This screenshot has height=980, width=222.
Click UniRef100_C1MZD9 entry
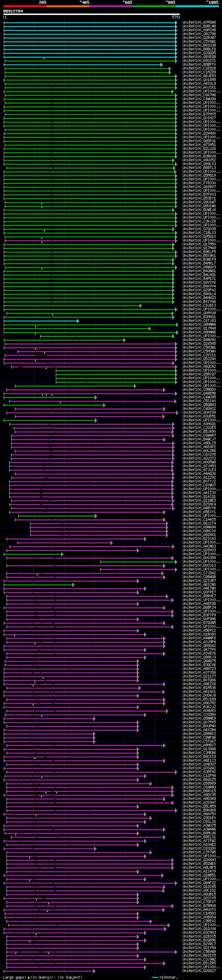(199, 72)
